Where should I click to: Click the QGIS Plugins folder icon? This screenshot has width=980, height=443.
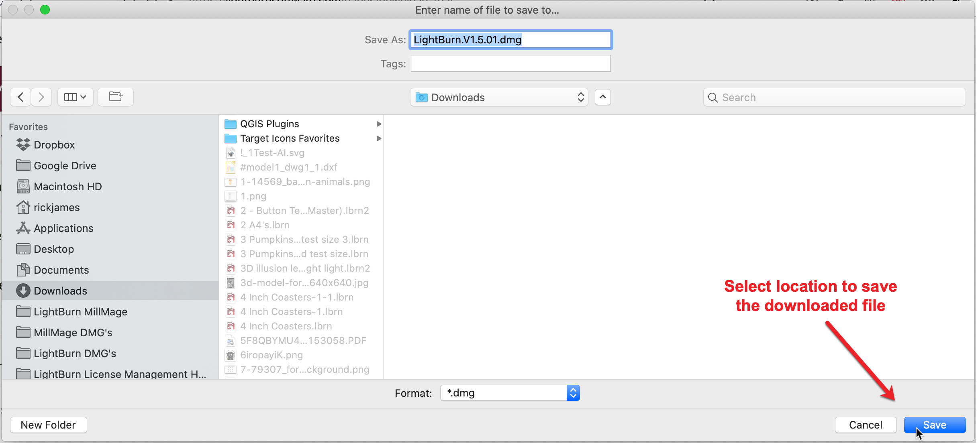pos(230,124)
